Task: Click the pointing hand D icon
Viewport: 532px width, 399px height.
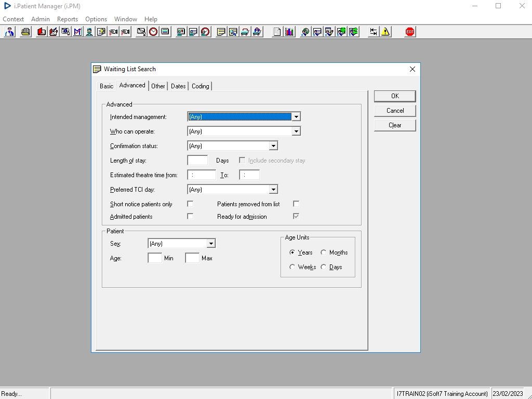Action: tap(113, 32)
